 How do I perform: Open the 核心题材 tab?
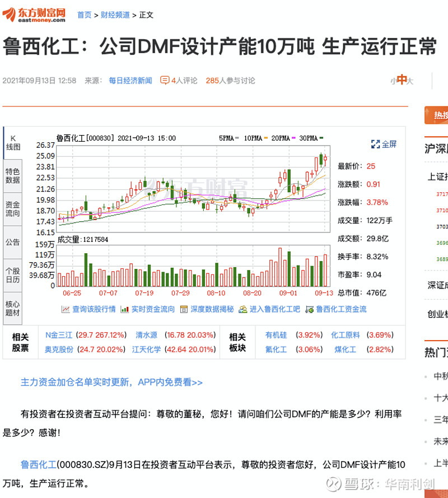13,309
